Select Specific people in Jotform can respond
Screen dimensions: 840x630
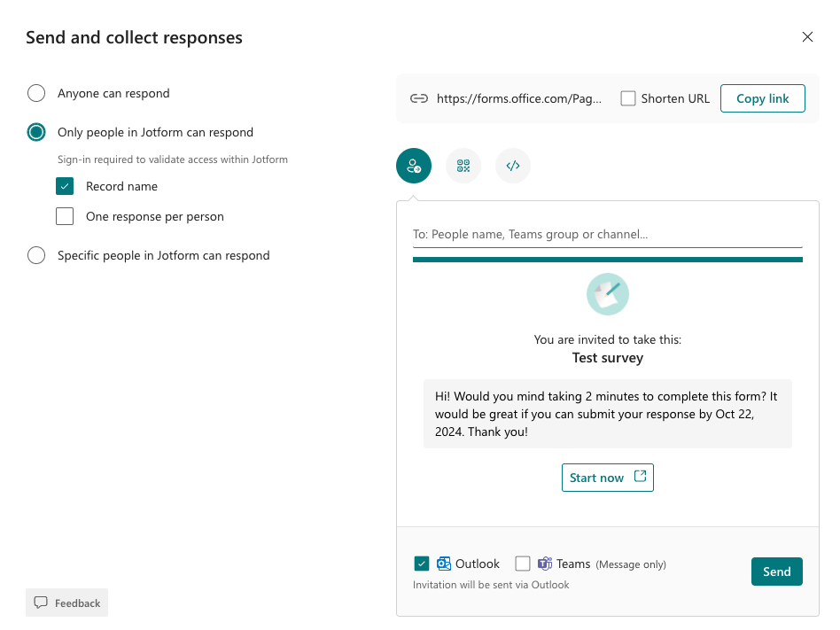(36, 255)
